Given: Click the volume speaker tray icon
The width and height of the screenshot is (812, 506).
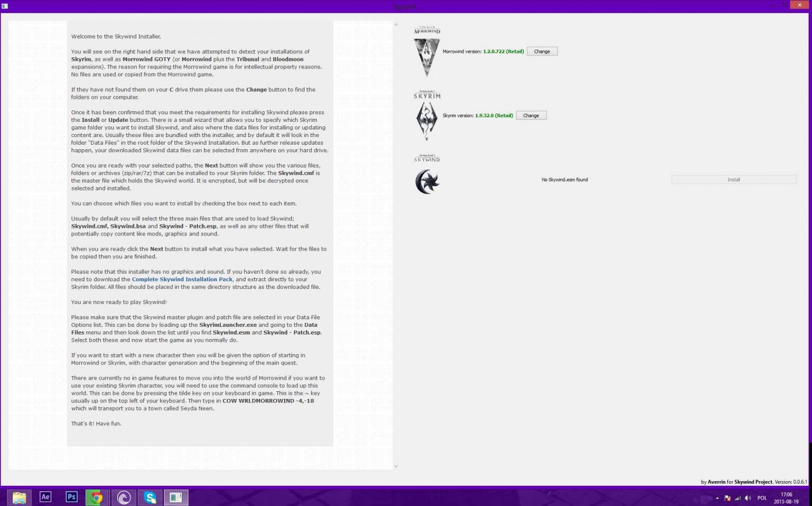Looking at the screenshot, I should coord(748,498).
